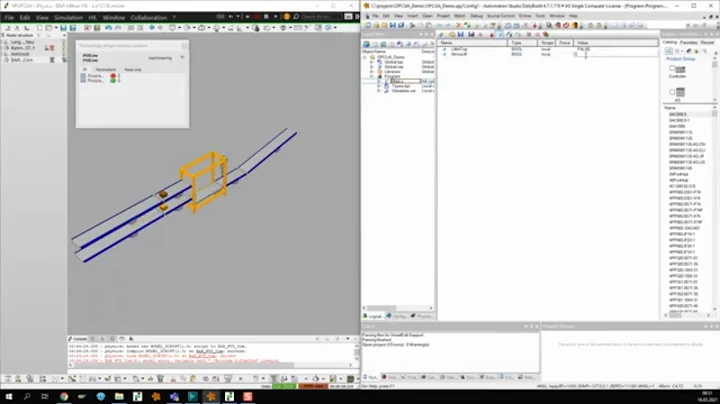Switch to Parameters tab in plugin window
This screenshot has width=720, height=404.
(x=106, y=70)
